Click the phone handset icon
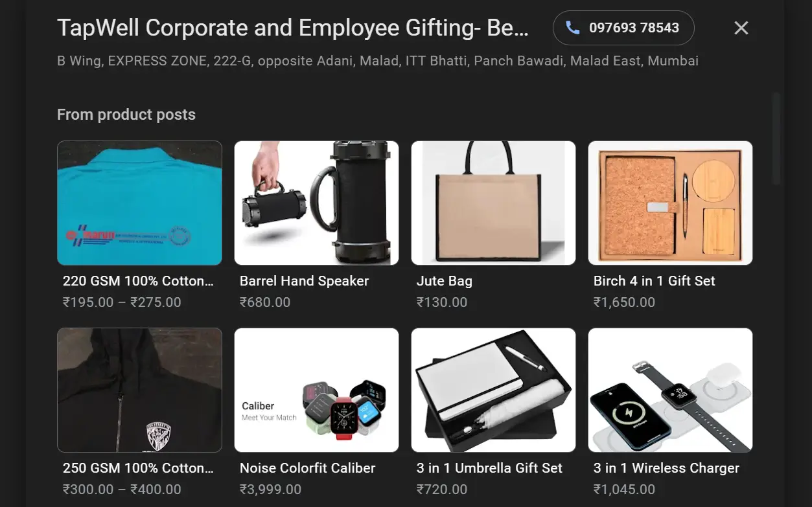The height and width of the screenshot is (507, 812). click(572, 28)
